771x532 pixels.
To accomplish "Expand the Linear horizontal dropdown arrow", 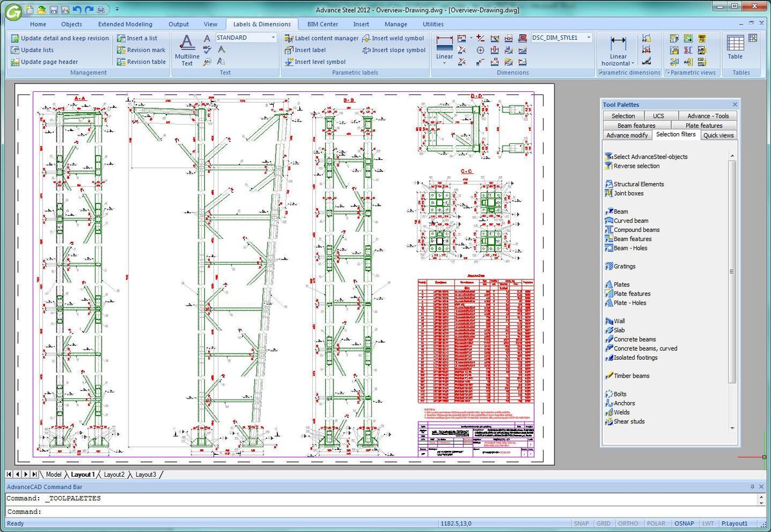I will coord(633,63).
